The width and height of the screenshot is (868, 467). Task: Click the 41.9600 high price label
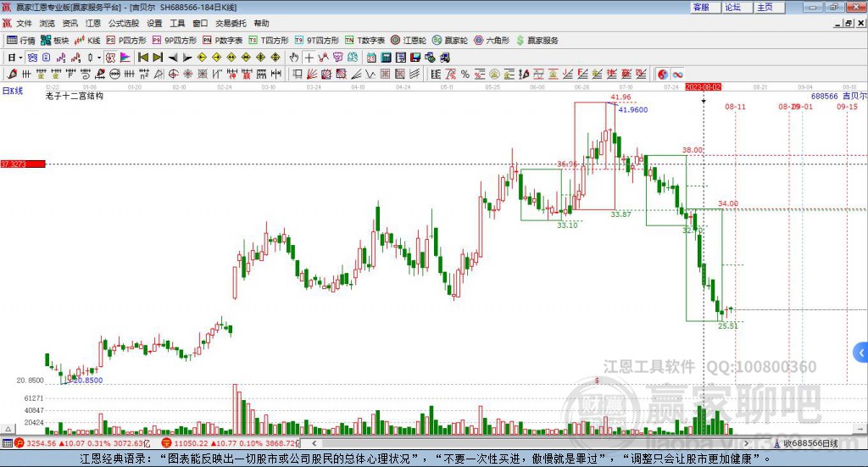pos(632,110)
